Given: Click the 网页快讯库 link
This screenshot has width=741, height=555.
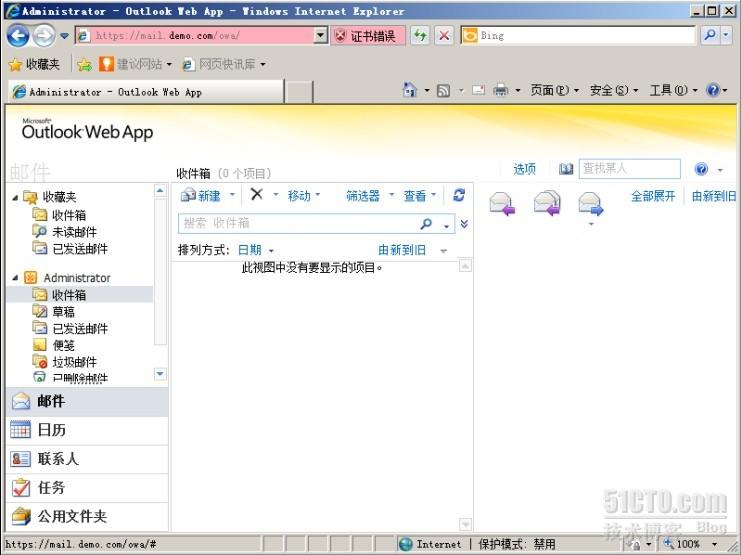Looking at the screenshot, I should (224, 64).
